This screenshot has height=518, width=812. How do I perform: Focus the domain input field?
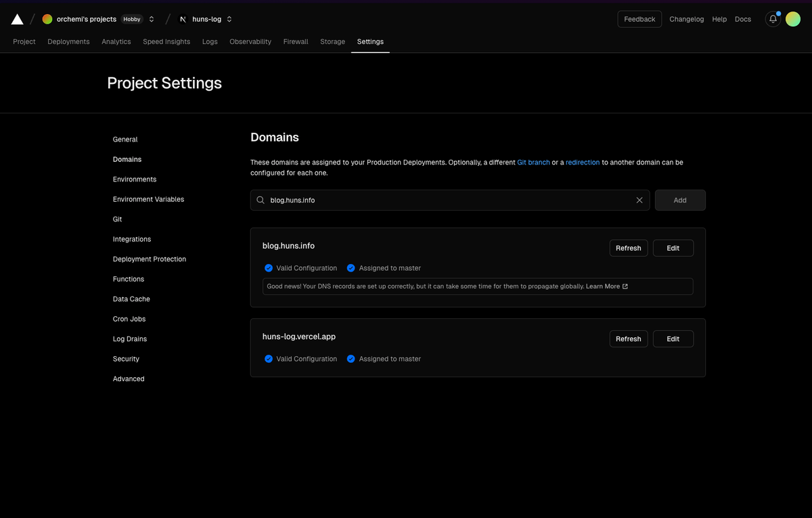pyautogui.click(x=450, y=200)
